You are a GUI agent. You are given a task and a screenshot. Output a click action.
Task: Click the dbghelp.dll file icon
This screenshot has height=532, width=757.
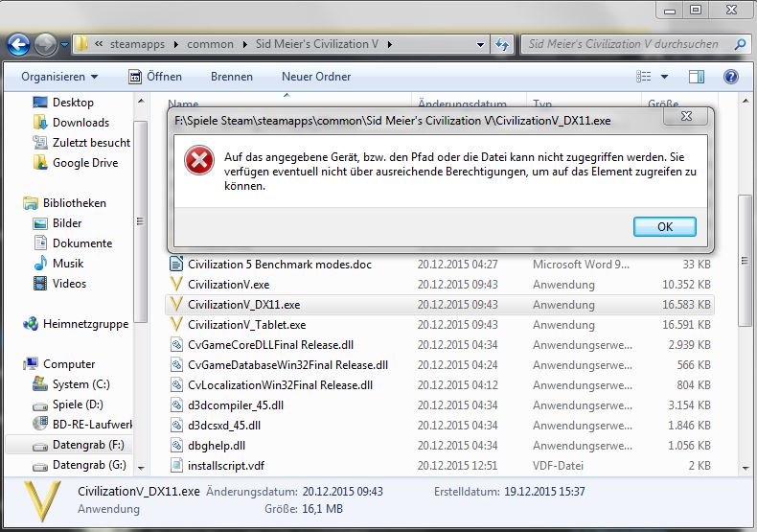coord(176,445)
